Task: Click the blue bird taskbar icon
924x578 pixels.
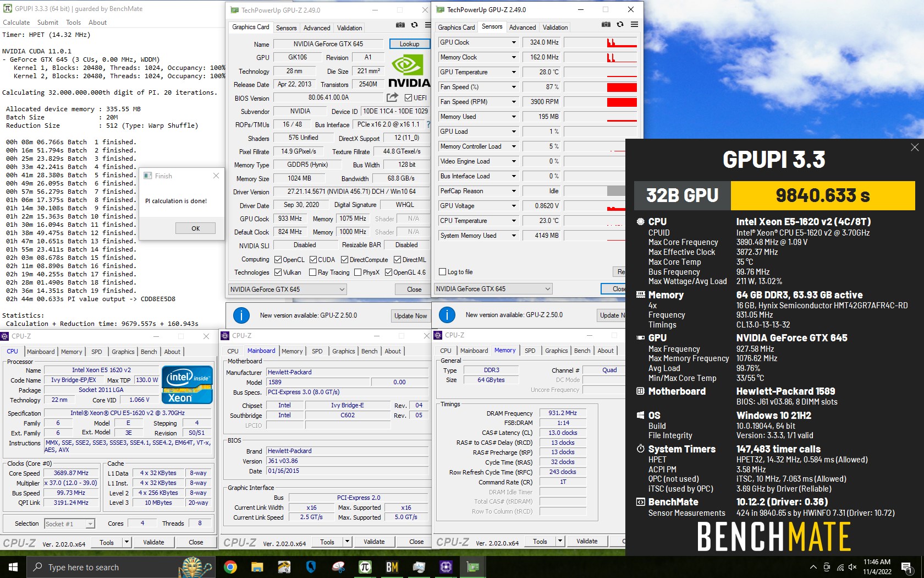Action: tap(311, 567)
